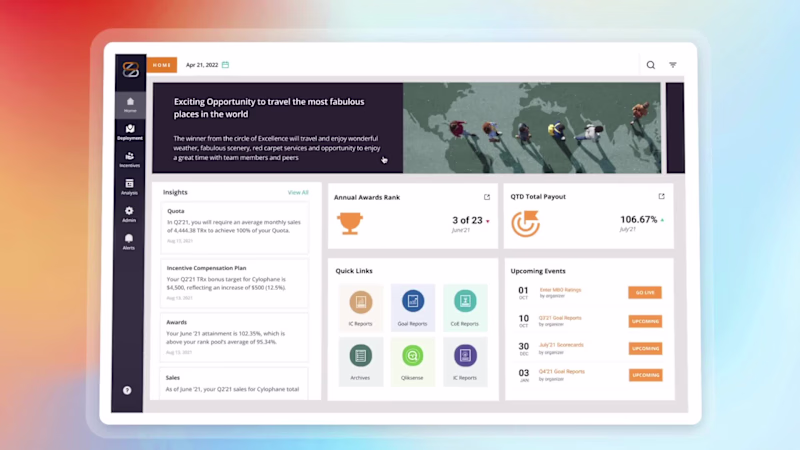Open Goal Reports quick link
This screenshot has height=450, width=800.
click(x=413, y=308)
